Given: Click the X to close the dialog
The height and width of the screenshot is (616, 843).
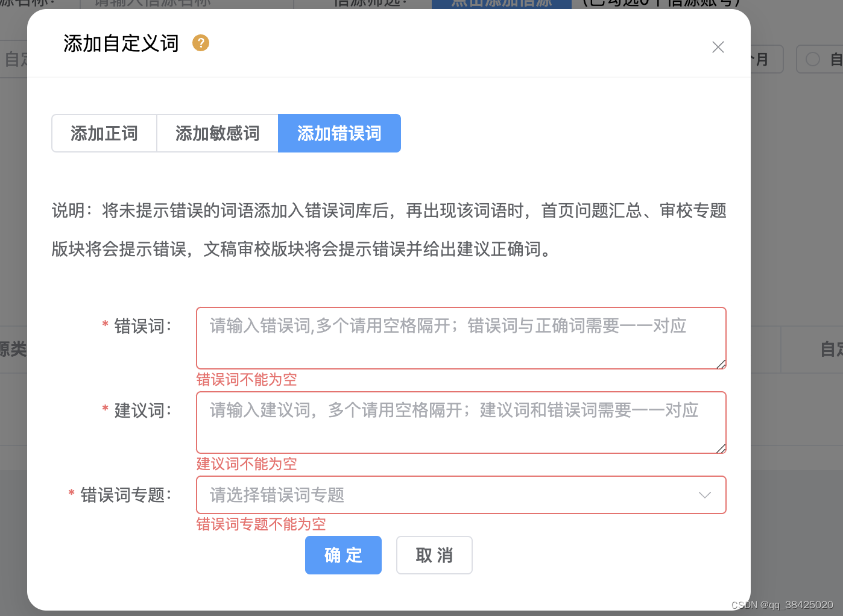Looking at the screenshot, I should point(718,46).
